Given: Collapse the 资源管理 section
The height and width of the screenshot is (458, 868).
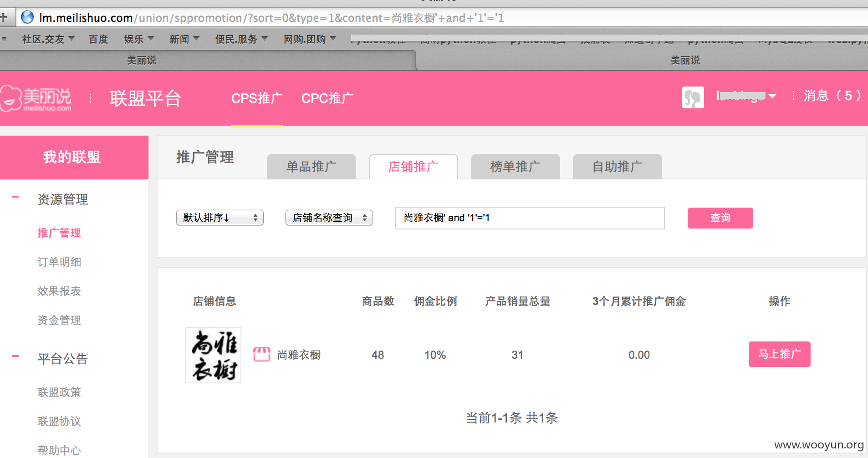Looking at the screenshot, I should pos(15,197).
